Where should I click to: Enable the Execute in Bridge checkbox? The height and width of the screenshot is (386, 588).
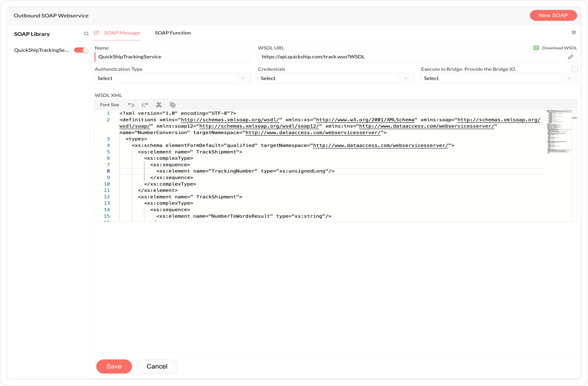[574, 69]
